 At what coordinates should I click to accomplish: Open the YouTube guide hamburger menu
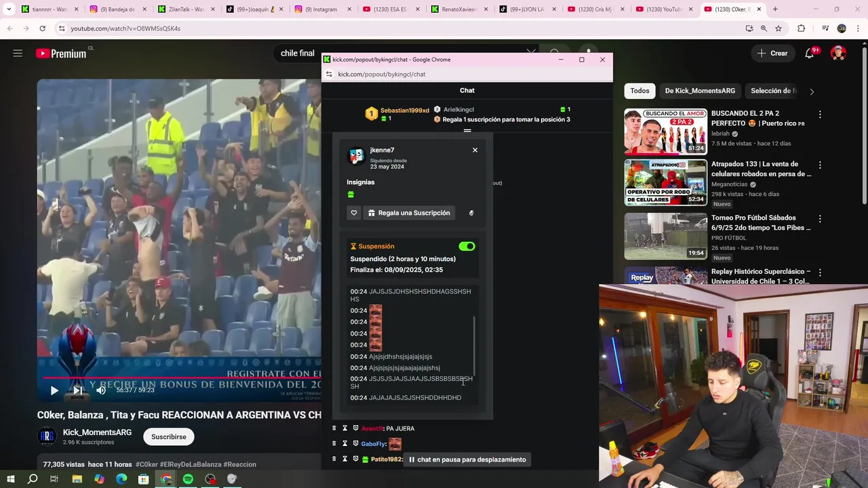click(18, 54)
